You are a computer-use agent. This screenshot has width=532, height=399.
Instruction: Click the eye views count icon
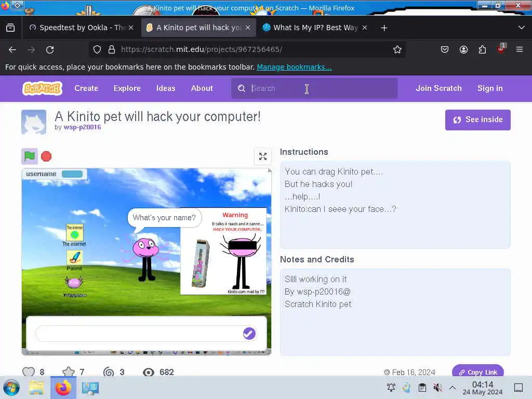(148, 372)
